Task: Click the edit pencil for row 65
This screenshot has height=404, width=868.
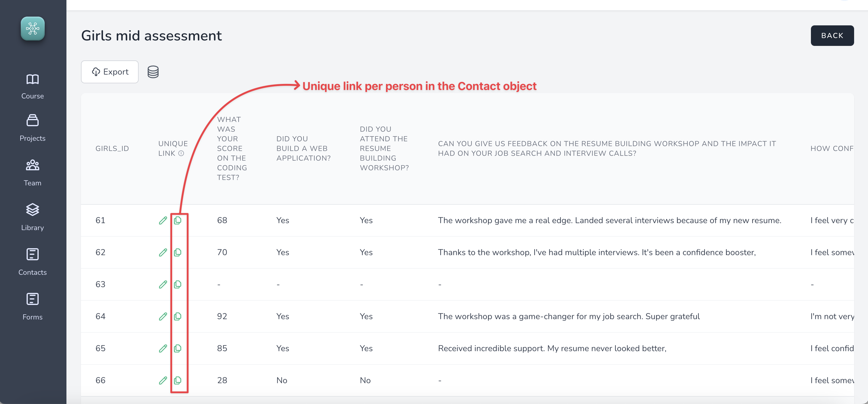Action: [x=163, y=348]
